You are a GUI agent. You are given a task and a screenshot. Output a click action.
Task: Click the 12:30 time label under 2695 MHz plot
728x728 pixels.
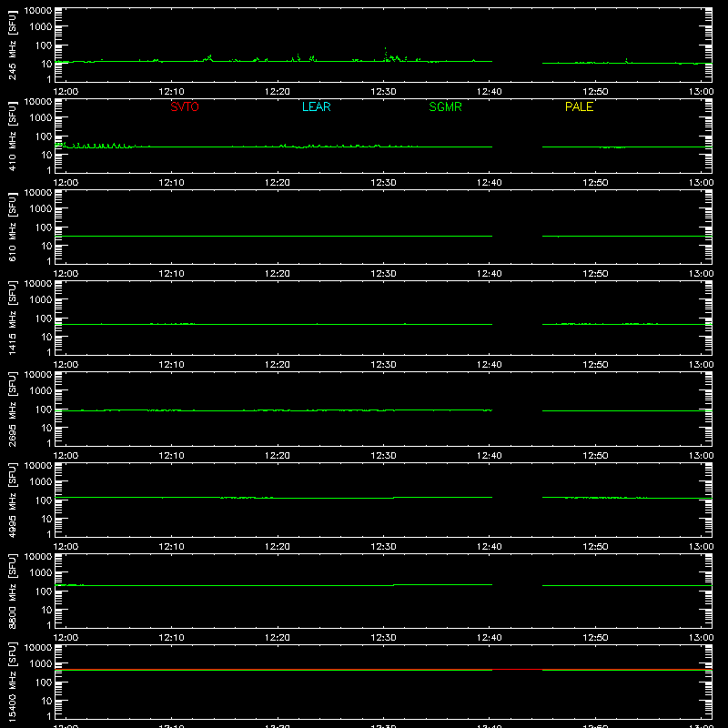[x=383, y=456]
